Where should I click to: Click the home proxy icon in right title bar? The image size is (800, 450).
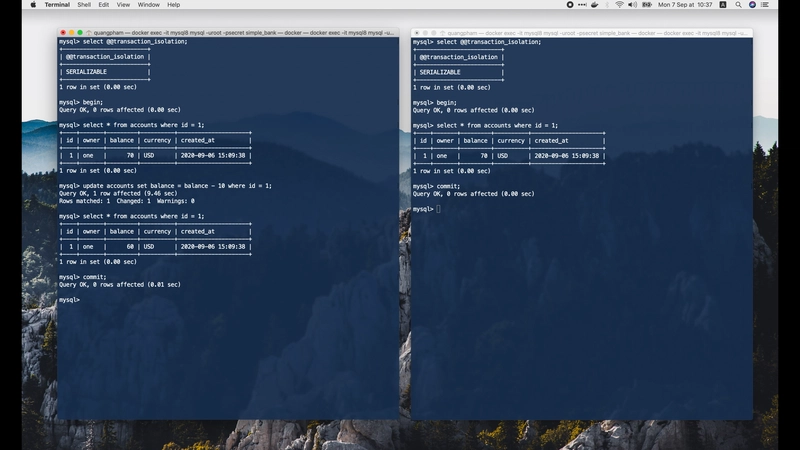click(442, 33)
